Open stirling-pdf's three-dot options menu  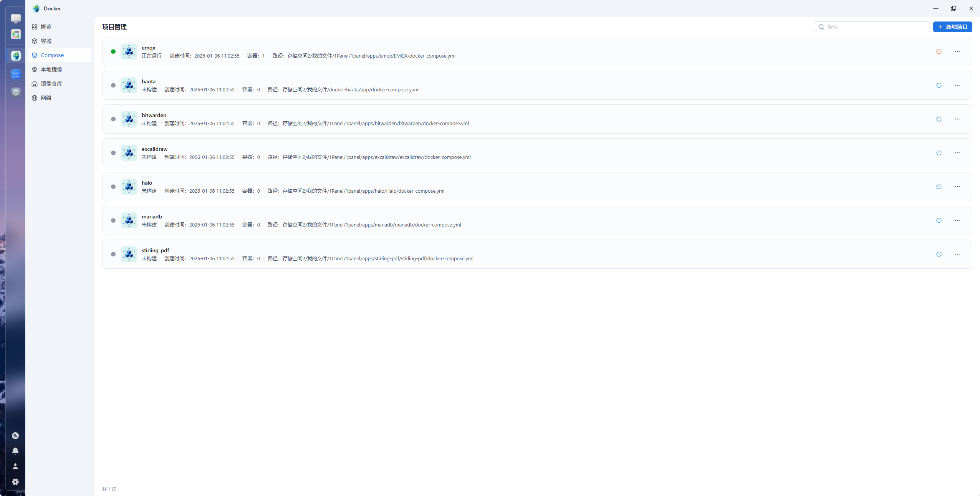pyautogui.click(x=957, y=254)
